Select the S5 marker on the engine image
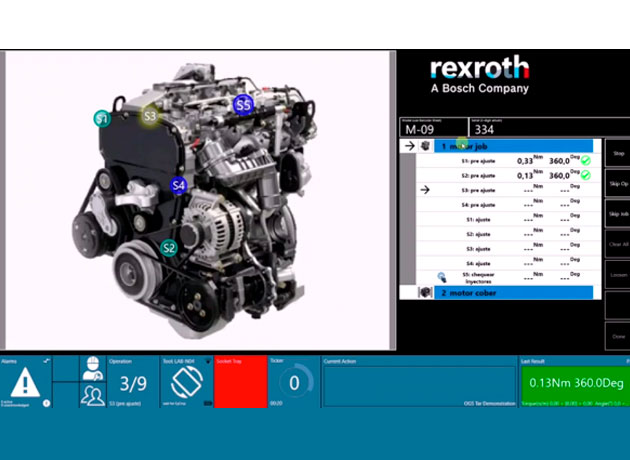Screen dimensions: 630x460 click(243, 104)
